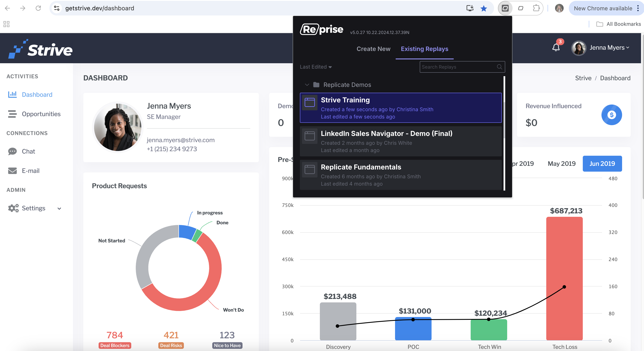Click the Deal Blockers badge
Image resolution: width=644 pixels, height=351 pixels.
115,345
